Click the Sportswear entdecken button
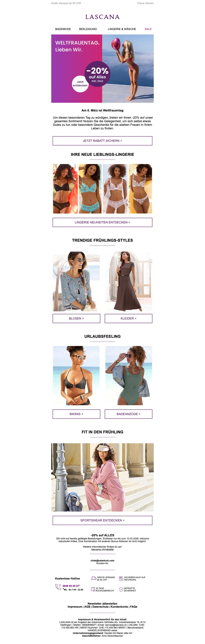Screen dimensions: 205x644 pos(102,520)
